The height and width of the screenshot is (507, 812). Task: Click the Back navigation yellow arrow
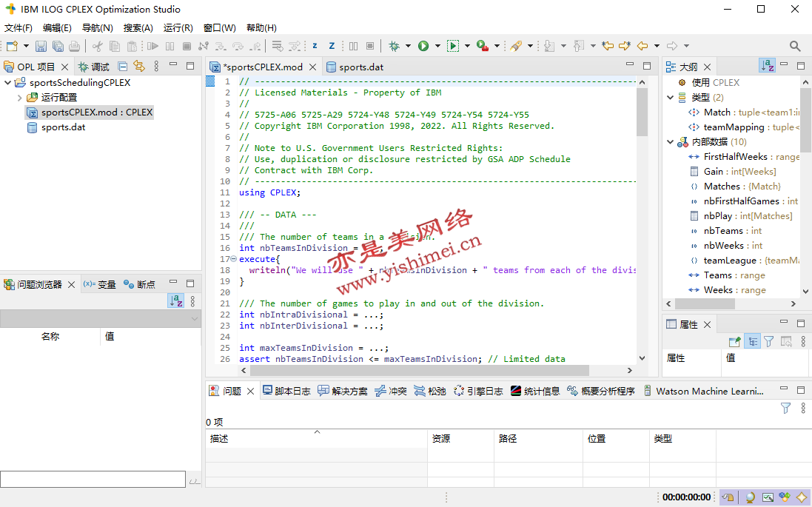642,46
